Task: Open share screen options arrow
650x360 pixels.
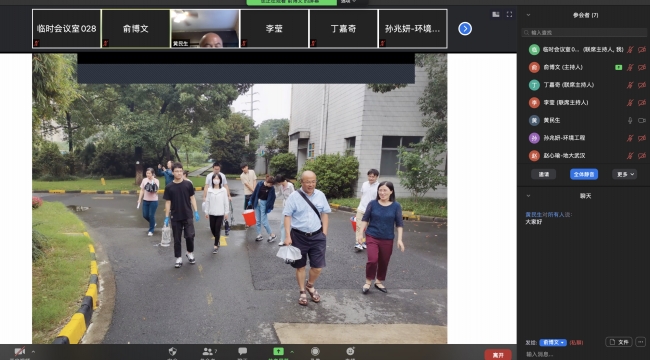Action: pyautogui.click(x=292, y=352)
